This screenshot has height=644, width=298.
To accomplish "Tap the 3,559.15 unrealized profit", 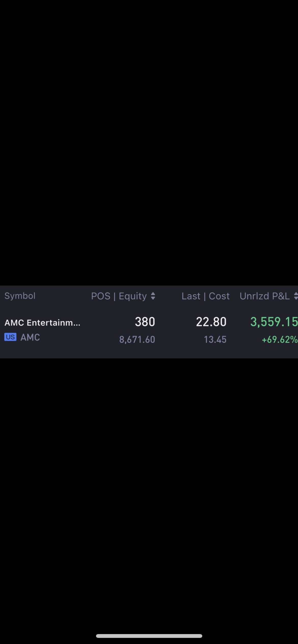I will pos(274,322).
